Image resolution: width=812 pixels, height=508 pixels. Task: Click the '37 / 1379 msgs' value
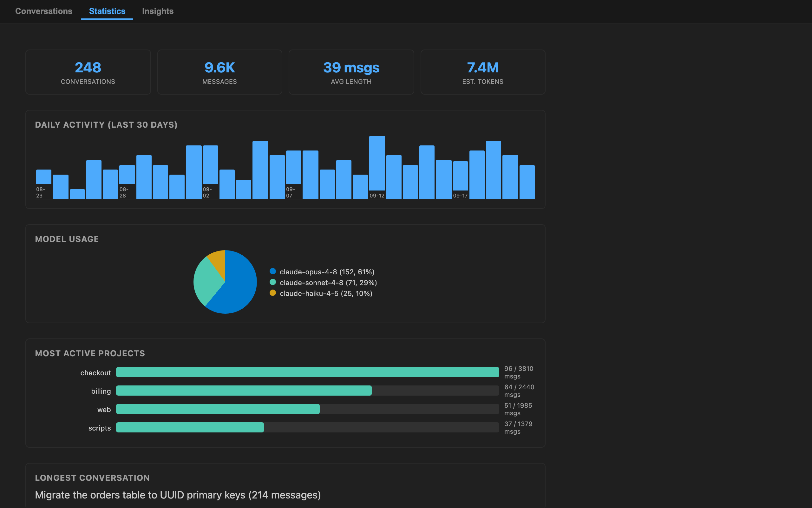(518, 427)
